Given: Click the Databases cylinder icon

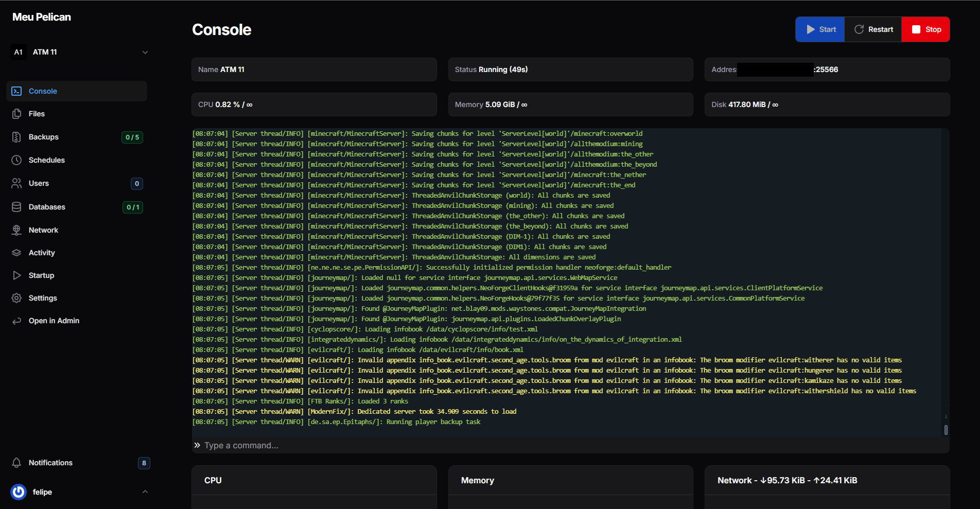Looking at the screenshot, I should tap(16, 207).
